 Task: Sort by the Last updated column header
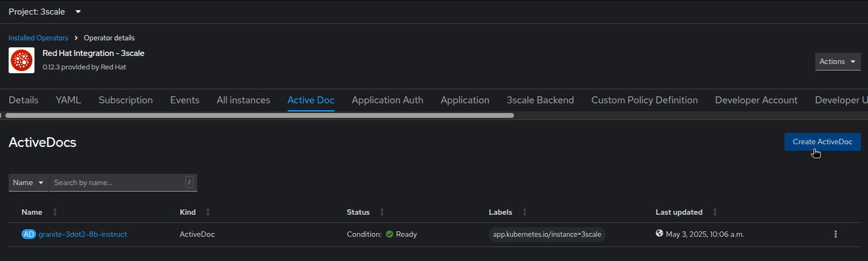pos(679,213)
